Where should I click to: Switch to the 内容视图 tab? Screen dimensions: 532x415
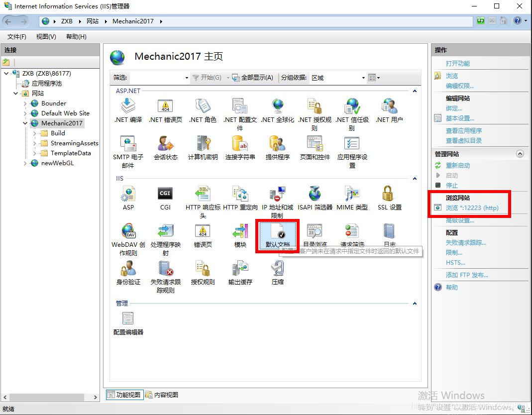(162, 395)
